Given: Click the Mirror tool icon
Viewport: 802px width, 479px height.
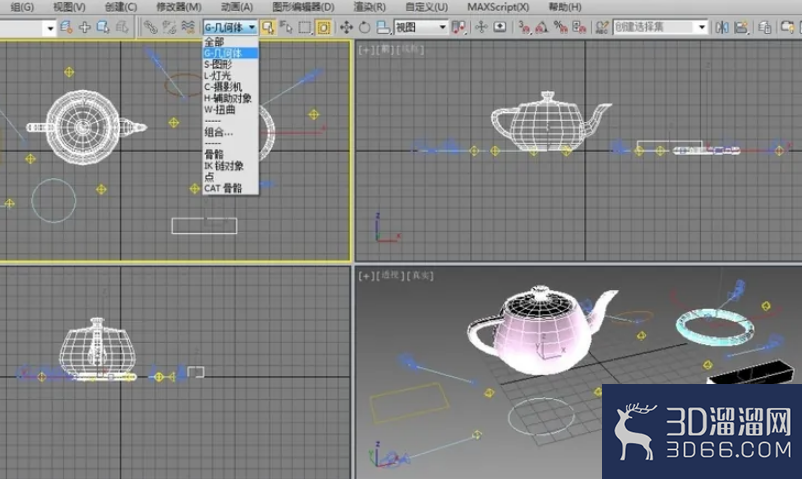Looking at the screenshot, I should pos(722,27).
